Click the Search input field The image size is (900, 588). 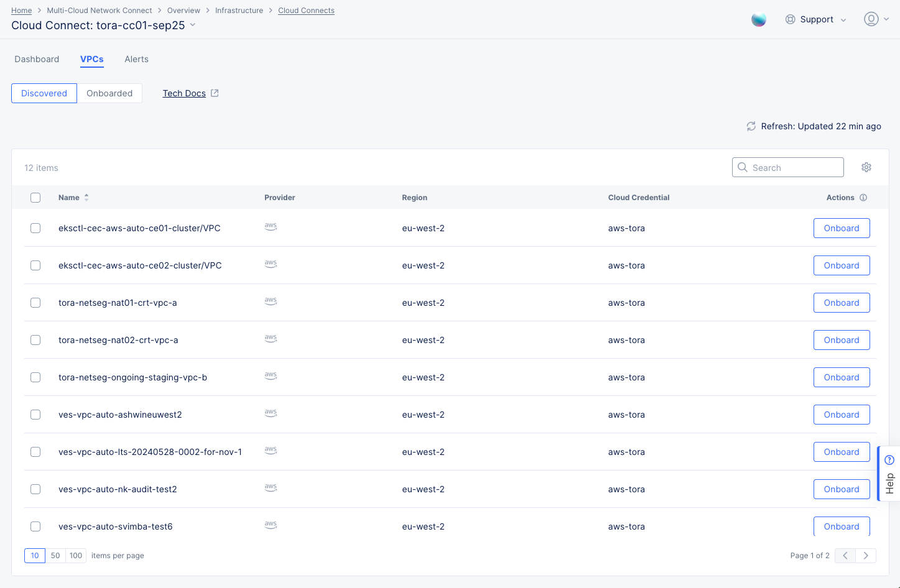(794, 167)
